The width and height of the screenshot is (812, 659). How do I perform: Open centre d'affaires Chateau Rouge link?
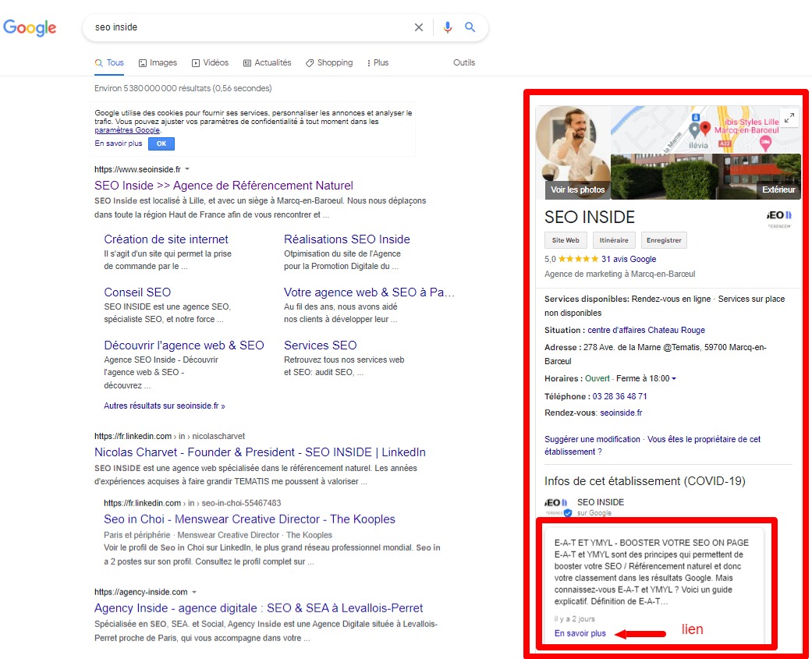[646, 330]
